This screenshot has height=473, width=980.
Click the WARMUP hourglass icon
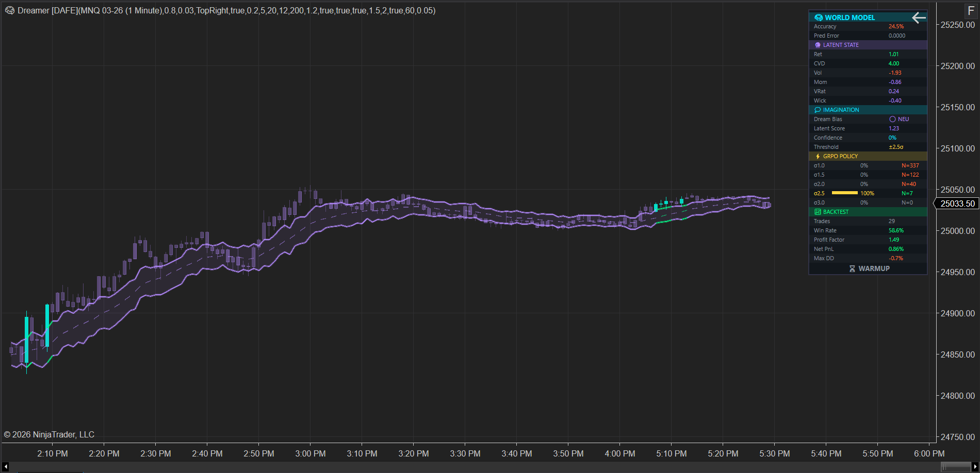coord(852,268)
